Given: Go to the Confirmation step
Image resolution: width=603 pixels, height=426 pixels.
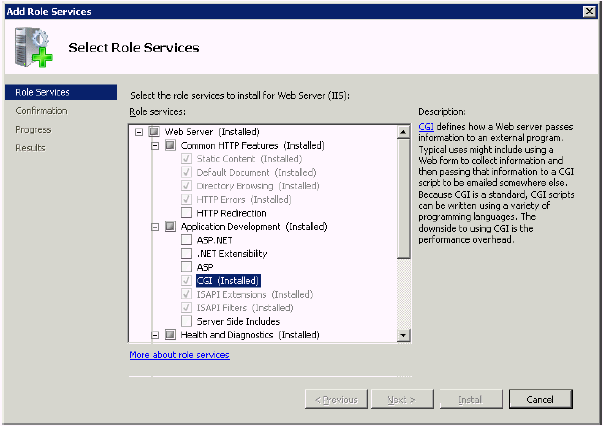Looking at the screenshot, I should click(42, 111).
